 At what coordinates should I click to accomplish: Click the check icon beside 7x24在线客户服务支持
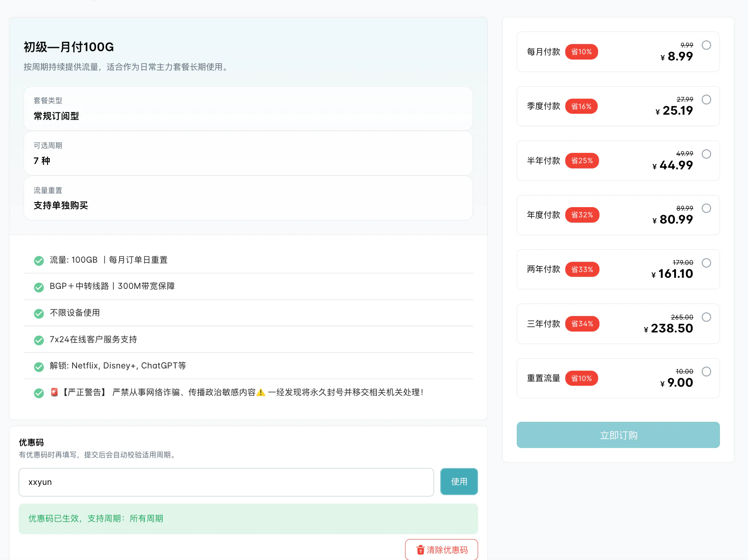pos(39,340)
